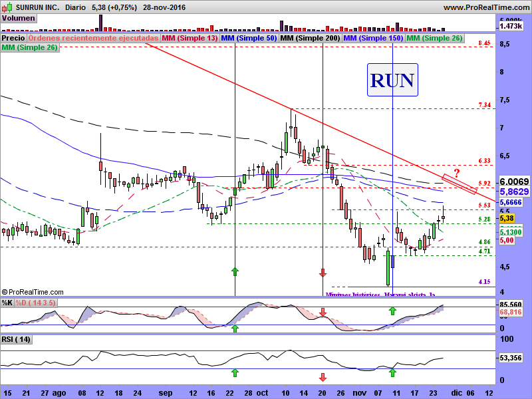Viewport: 532px width, 399px height.
Task: Select the 8.45 resistance level label
Action: point(484,43)
